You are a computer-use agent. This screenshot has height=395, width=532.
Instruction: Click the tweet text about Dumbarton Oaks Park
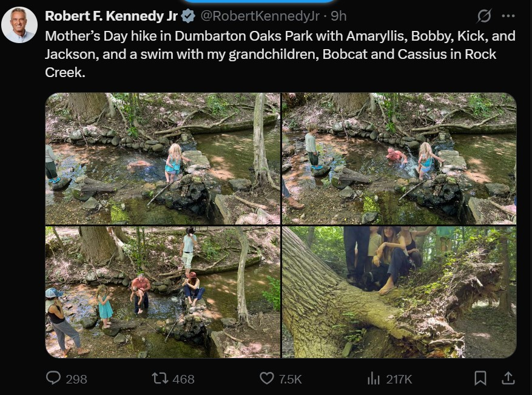280,54
